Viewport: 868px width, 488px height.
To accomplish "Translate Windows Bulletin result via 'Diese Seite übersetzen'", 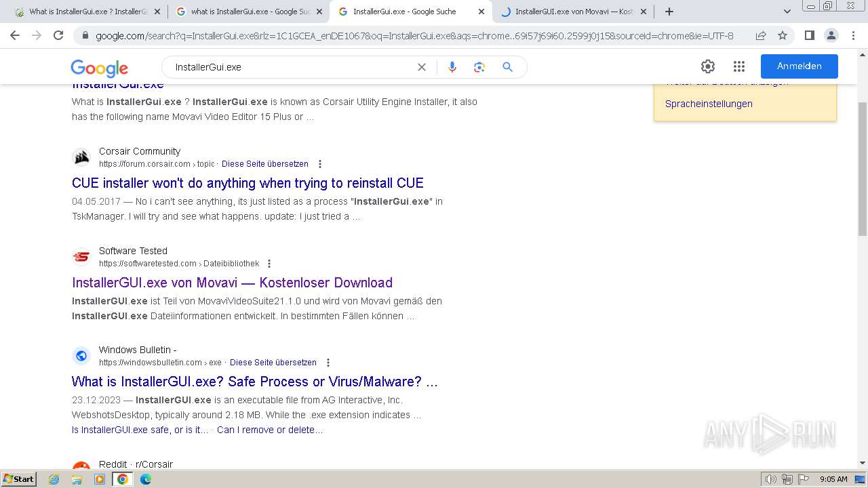I will tap(273, 363).
